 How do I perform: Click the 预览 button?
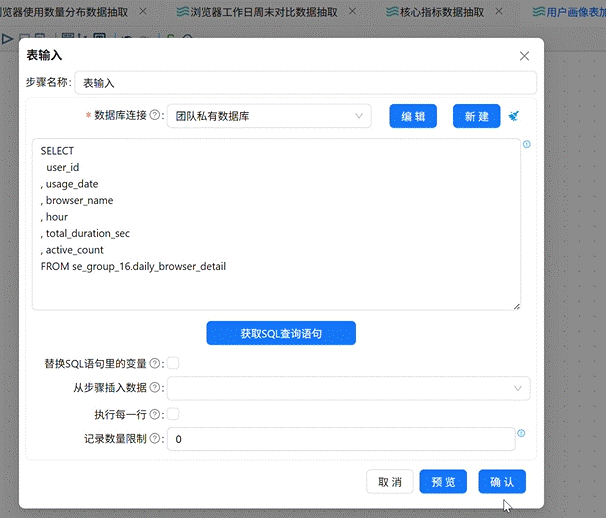443,482
